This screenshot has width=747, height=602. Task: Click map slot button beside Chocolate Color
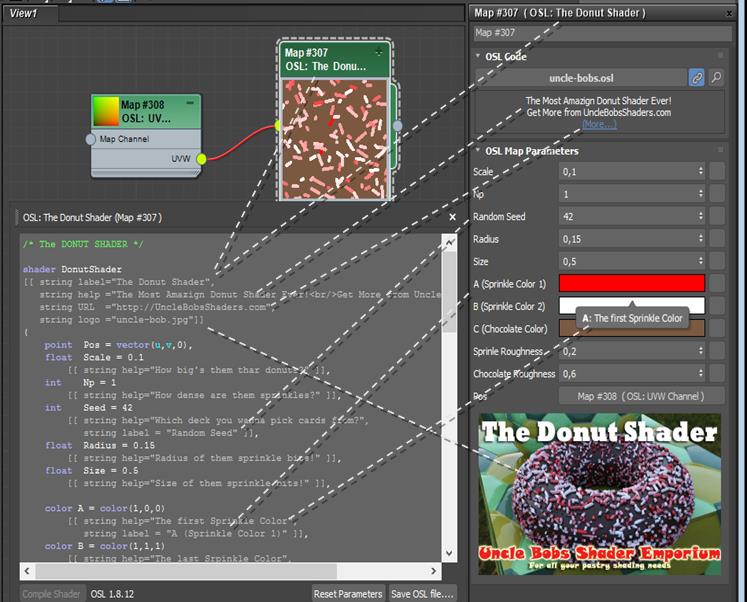717,328
